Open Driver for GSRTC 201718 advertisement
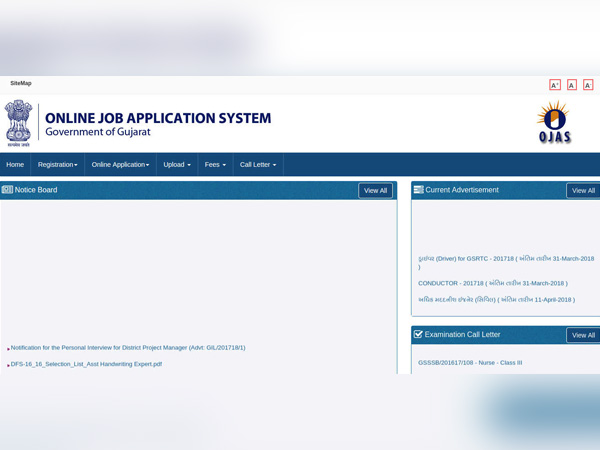Image resolution: width=600 pixels, height=450 pixels. 506,262
